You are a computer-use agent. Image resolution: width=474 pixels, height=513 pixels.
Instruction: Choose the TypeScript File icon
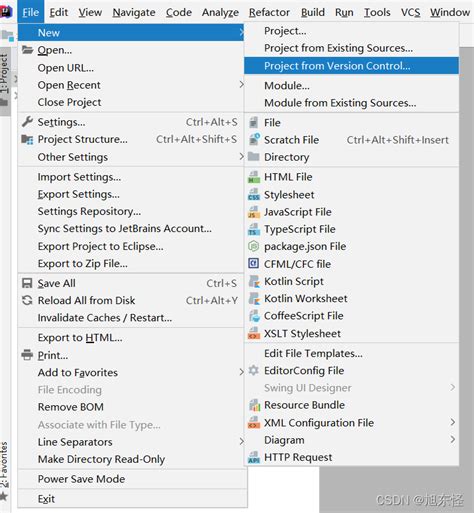point(254,229)
